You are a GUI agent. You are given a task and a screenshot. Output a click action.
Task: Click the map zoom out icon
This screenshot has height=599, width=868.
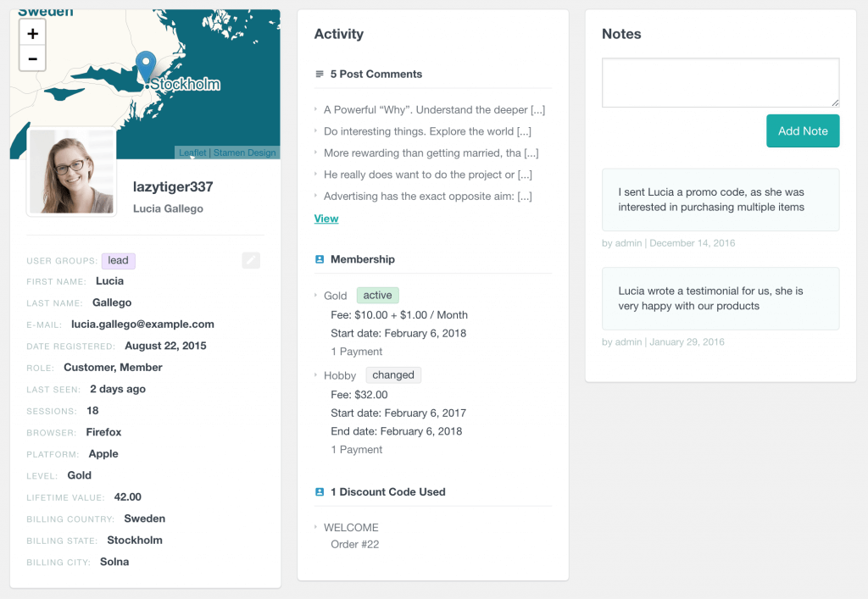(x=32, y=58)
